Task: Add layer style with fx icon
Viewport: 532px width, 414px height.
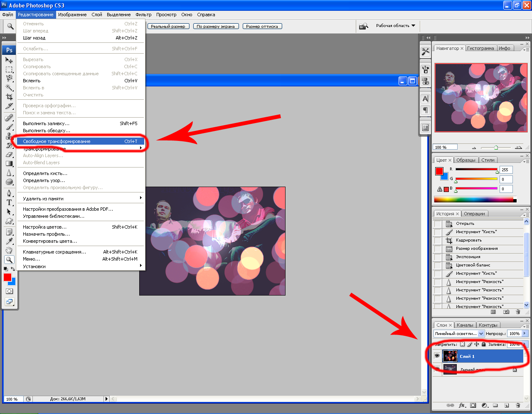Action: pos(462,405)
